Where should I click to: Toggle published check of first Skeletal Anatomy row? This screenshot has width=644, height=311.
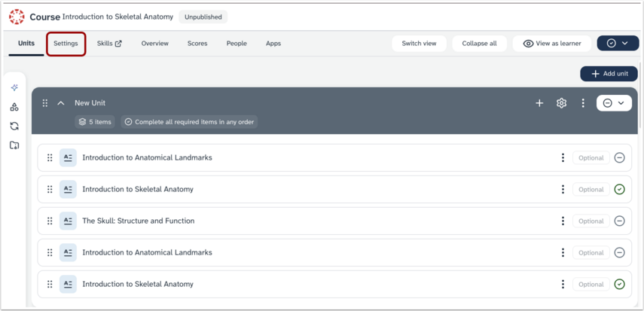click(x=619, y=190)
